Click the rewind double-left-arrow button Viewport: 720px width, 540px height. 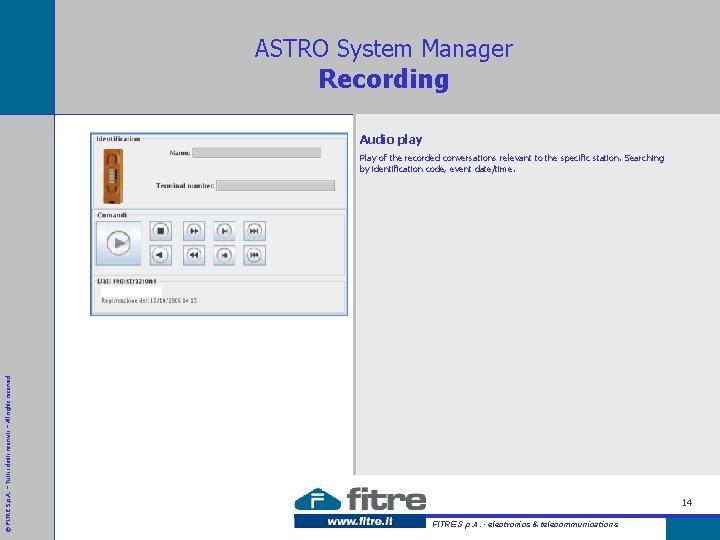click(x=194, y=255)
